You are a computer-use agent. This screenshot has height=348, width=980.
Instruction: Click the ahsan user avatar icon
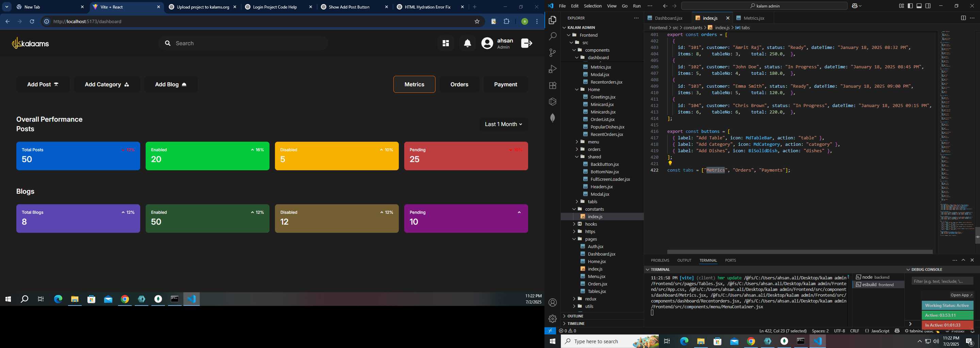click(487, 43)
